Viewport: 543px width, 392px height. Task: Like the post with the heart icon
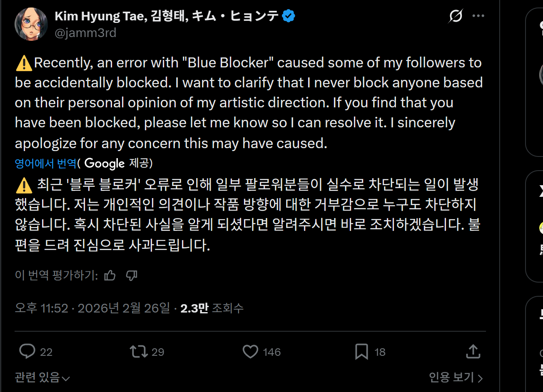(250, 352)
